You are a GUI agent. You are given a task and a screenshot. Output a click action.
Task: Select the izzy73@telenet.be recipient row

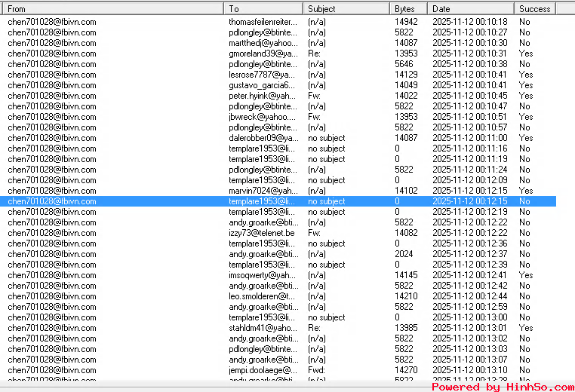click(x=263, y=233)
